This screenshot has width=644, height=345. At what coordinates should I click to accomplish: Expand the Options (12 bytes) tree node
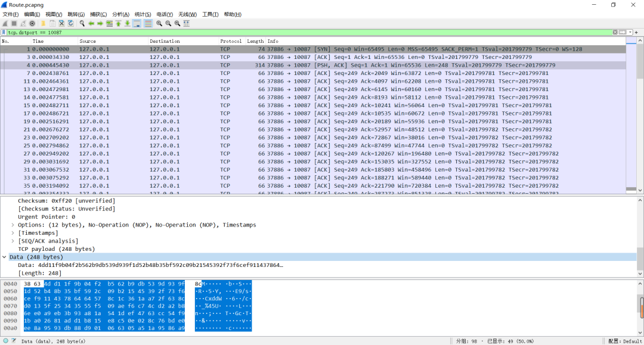(x=13, y=225)
